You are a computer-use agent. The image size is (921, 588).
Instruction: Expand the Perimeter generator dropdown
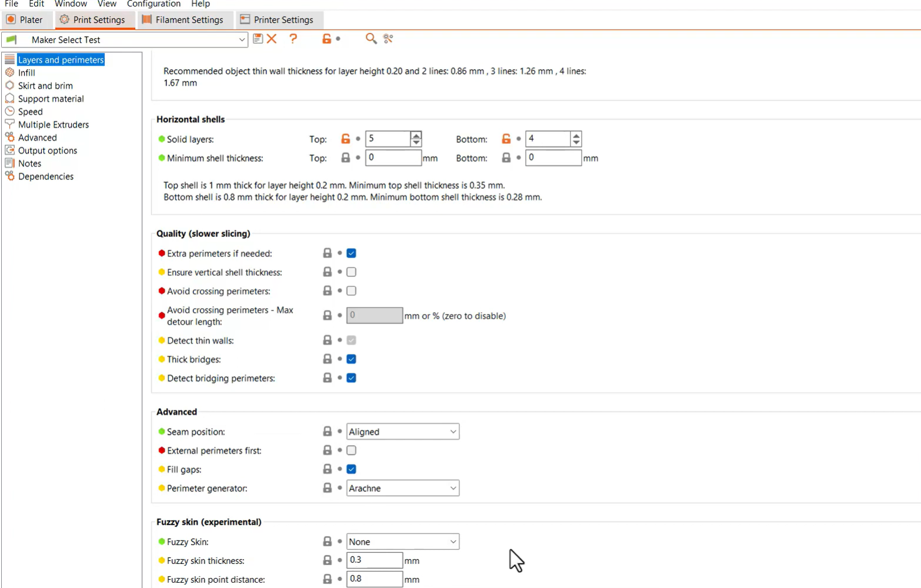coord(402,488)
